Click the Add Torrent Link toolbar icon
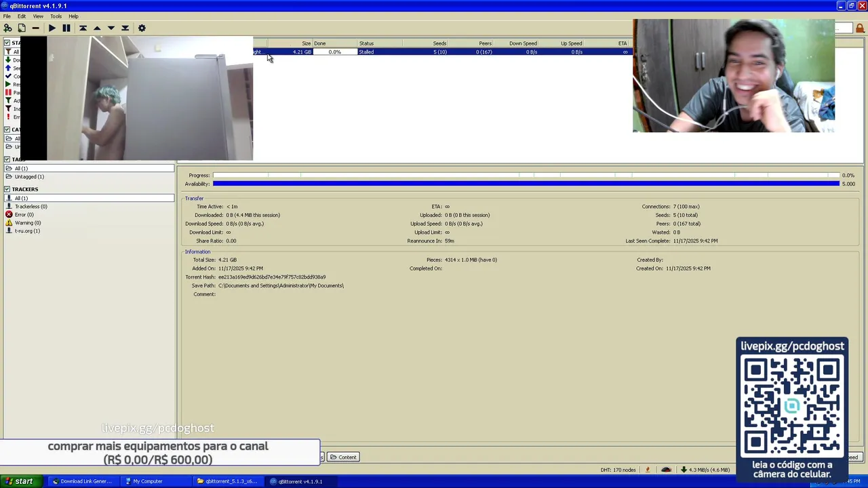 click(x=7, y=28)
